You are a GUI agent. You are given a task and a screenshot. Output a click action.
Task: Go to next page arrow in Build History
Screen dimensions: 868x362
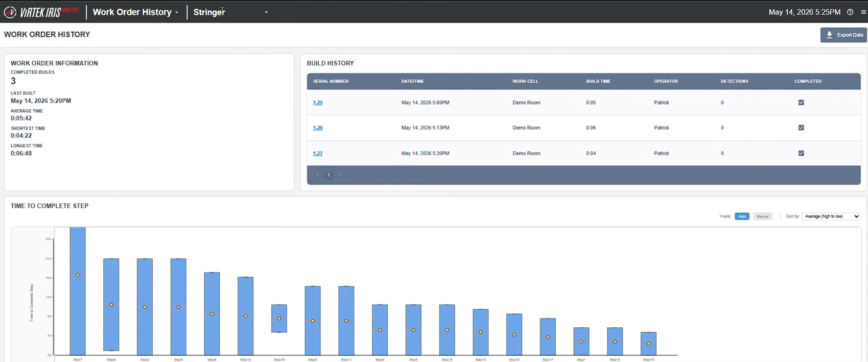(x=340, y=175)
